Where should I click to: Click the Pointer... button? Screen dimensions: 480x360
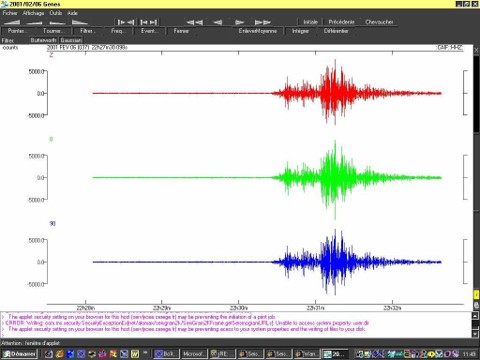point(18,31)
